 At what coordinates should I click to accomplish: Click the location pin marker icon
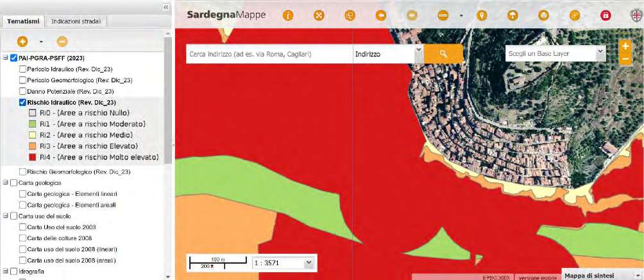[481, 15]
